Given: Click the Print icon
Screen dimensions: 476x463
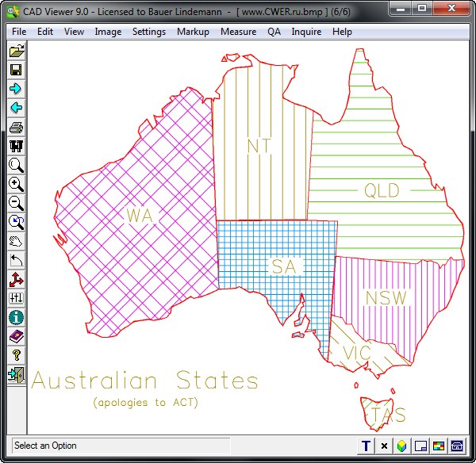Looking at the screenshot, I should pos(16,127).
